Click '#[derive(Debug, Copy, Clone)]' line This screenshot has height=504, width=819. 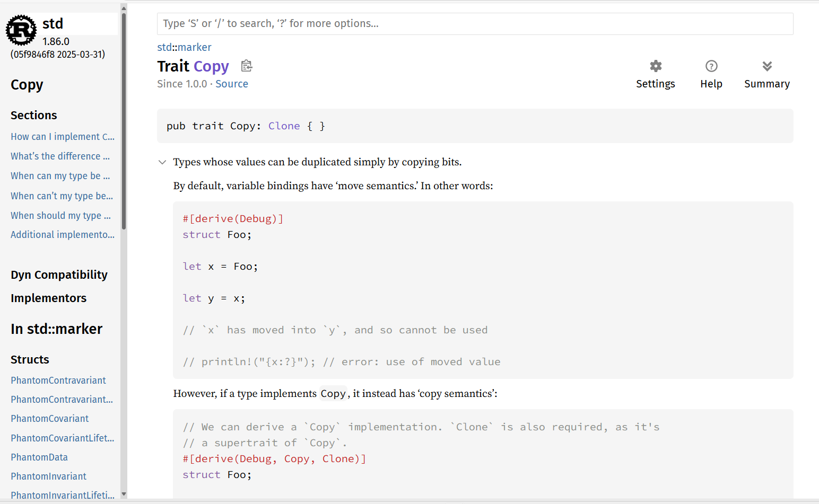pyautogui.click(x=274, y=458)
